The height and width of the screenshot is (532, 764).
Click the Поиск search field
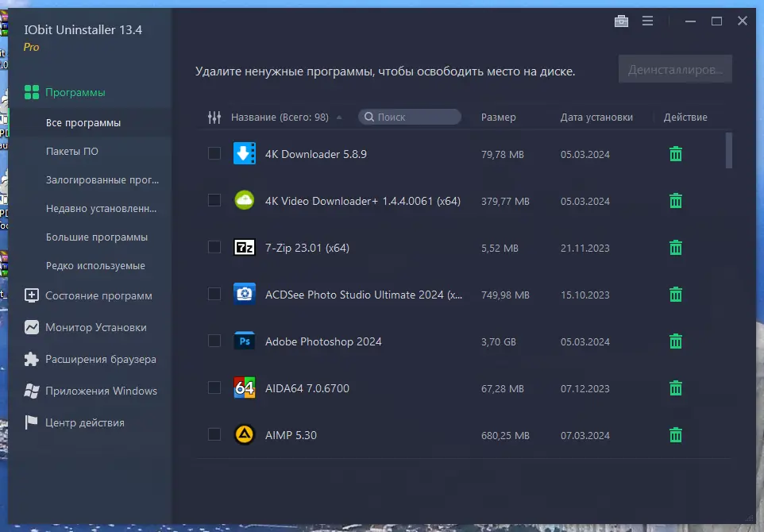click(409, 117)
